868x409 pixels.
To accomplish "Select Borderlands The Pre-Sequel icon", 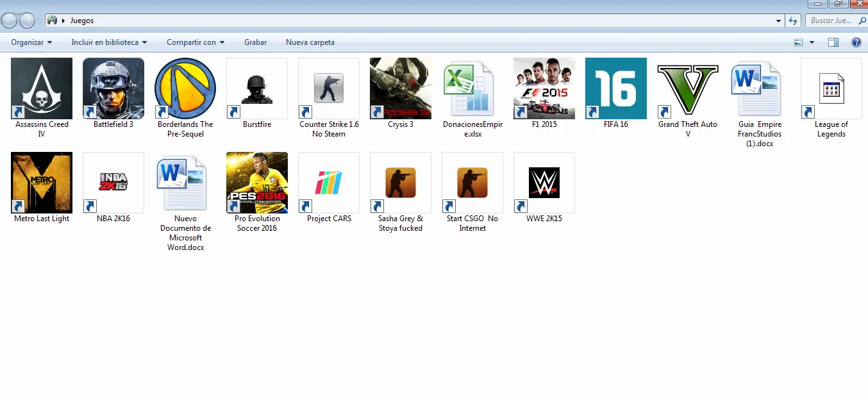I will (185, 88).
